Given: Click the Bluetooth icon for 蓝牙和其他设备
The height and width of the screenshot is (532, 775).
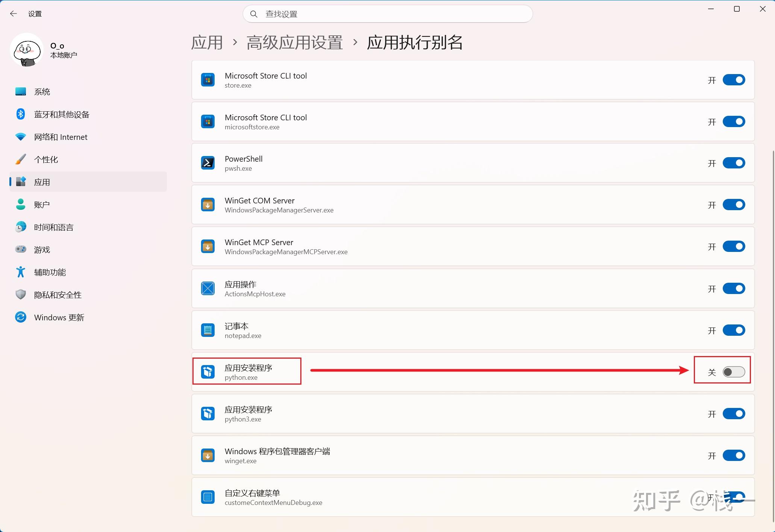Looking at the screenshot, I should pos(21,114).
